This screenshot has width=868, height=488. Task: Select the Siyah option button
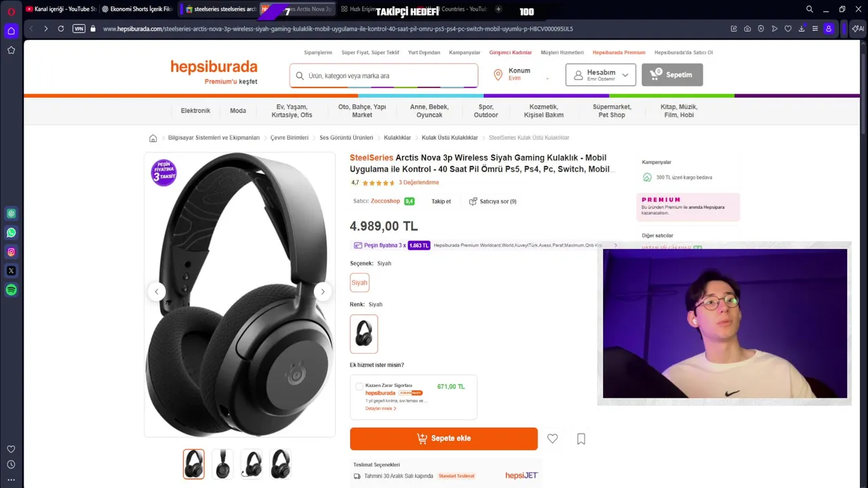pos(359,283)
